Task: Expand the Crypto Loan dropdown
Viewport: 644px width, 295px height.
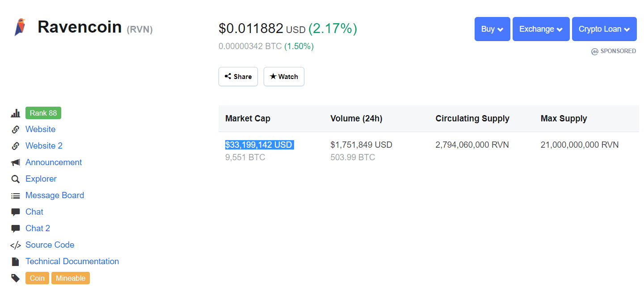Action: point(604,29)
